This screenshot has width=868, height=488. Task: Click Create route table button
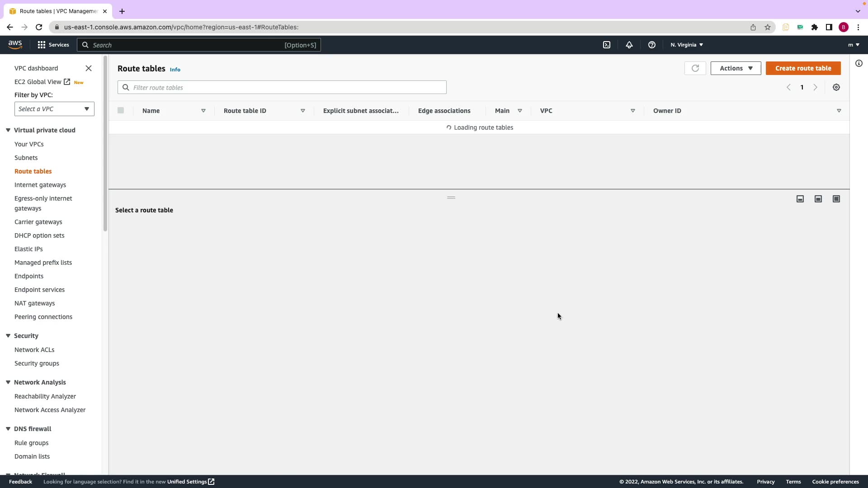(x=803, y=68)
